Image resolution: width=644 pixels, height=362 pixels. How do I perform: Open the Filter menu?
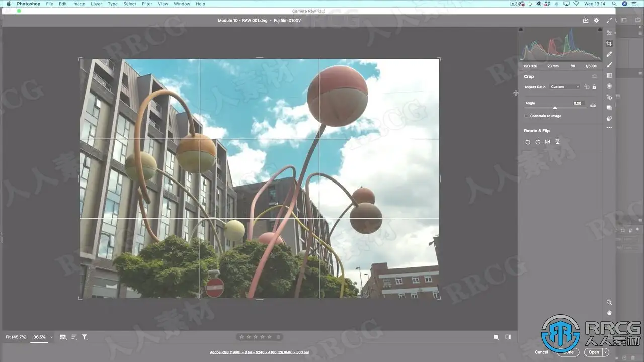coord(147,4)
